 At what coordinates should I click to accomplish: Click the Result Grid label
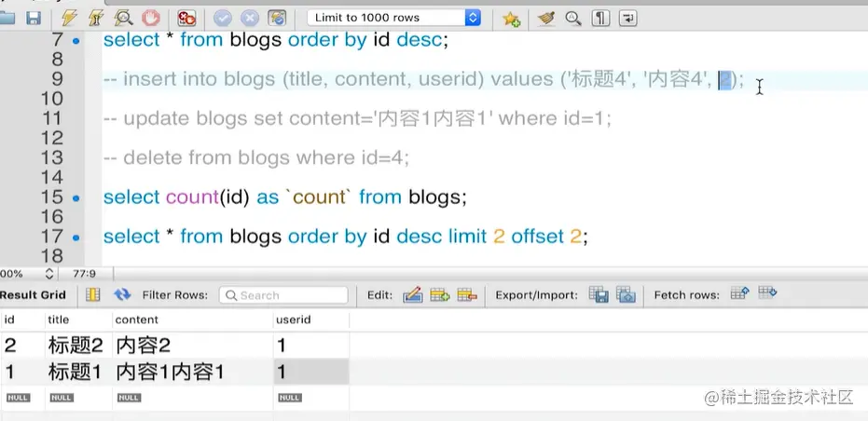click(x=33, y=295)
